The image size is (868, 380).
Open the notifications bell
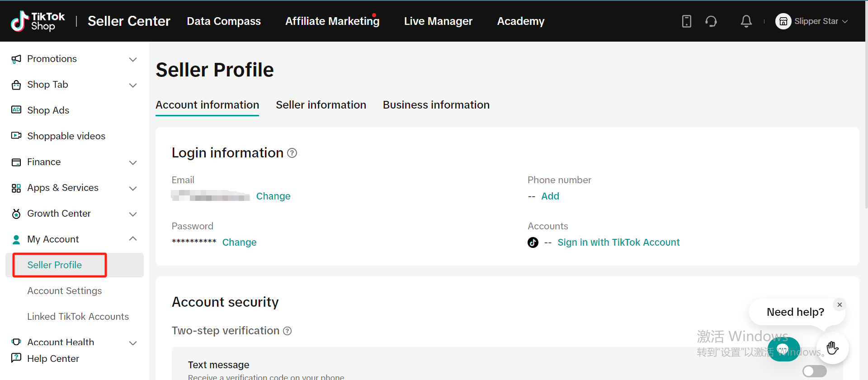tap(746, 21)
